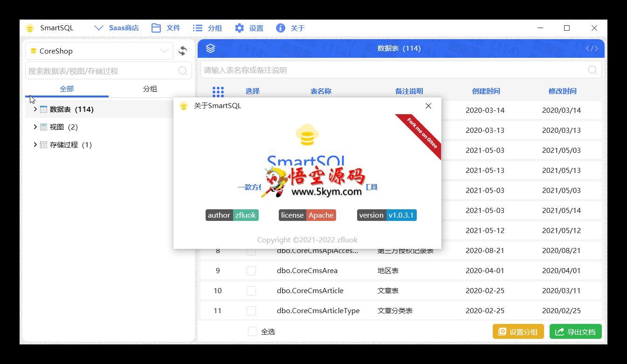Click the list icon beside 分组
The image size is (627, 364).
point(198,28)
